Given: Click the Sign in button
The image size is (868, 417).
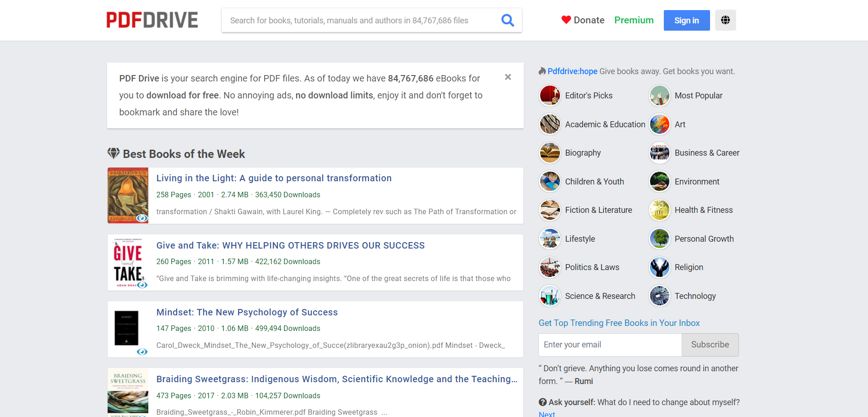Looking at the screenshot, I should pyautogui.click(x=686, y=20).
